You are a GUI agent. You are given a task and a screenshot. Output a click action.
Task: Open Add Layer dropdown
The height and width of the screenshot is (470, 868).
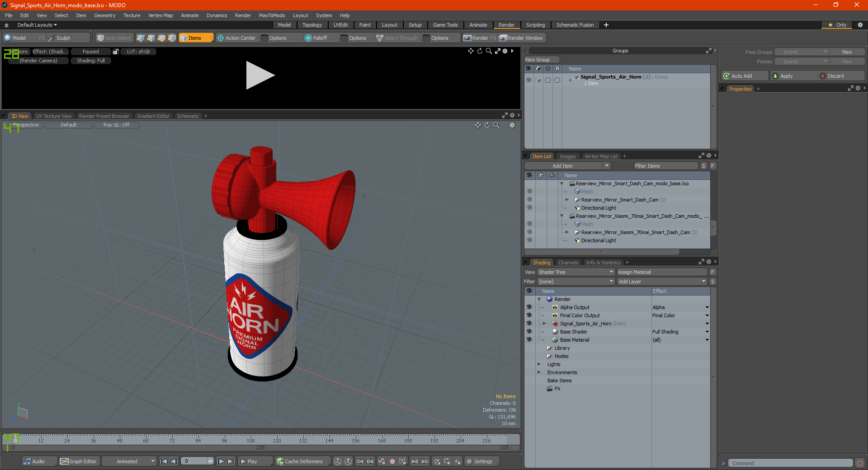click(x=662, y=282)
